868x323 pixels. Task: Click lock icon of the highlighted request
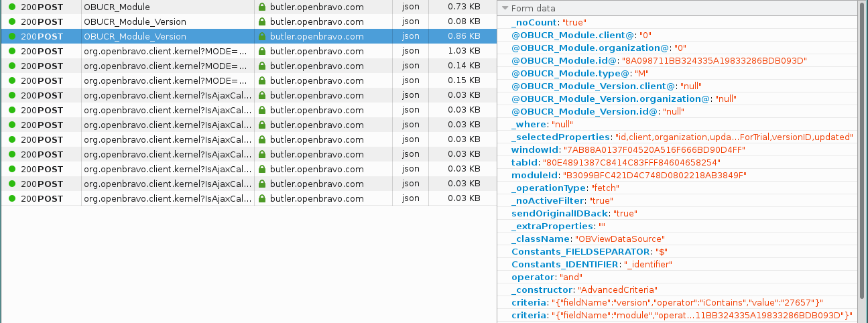click(x=263, y=36)
